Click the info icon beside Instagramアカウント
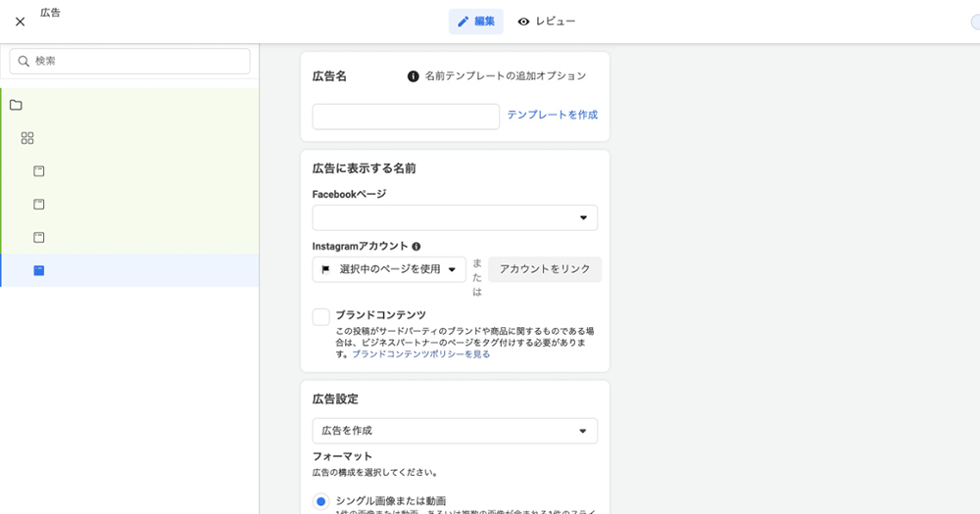Image resolution: width=980 pixels, height=514 pixels. tap(416, 247)
